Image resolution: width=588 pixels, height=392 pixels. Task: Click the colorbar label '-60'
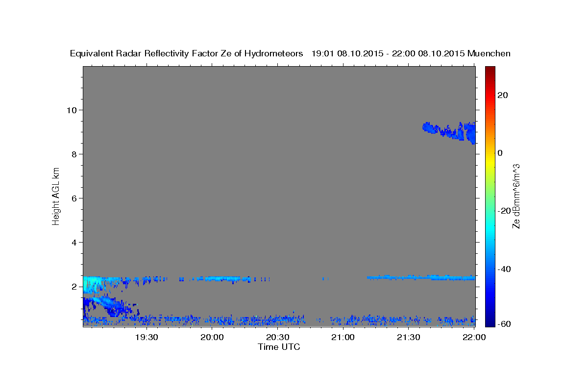504,323
